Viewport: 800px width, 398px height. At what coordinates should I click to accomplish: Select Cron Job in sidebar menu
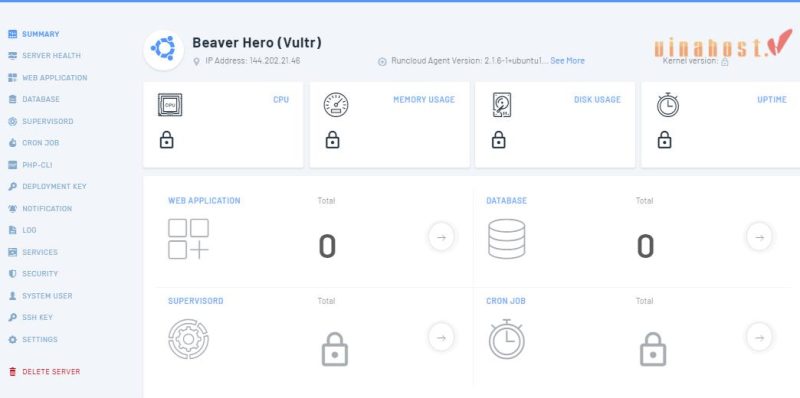(x=34, y=143)
